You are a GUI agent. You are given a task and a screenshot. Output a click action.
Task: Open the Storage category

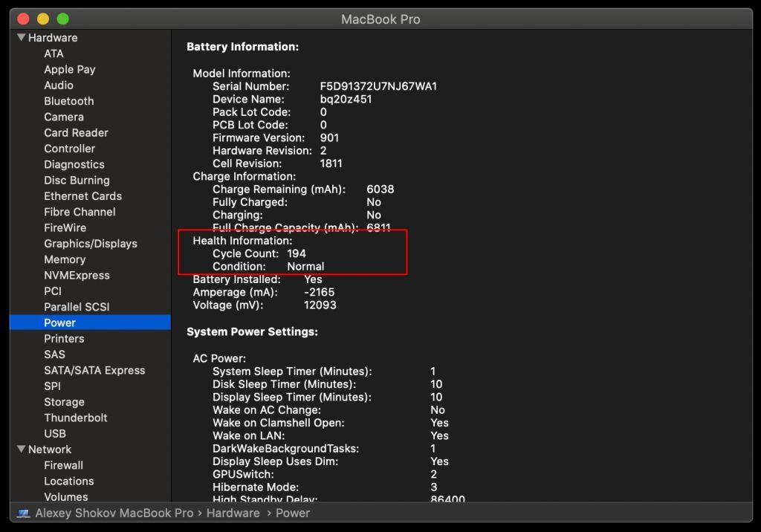pos(64,402)
